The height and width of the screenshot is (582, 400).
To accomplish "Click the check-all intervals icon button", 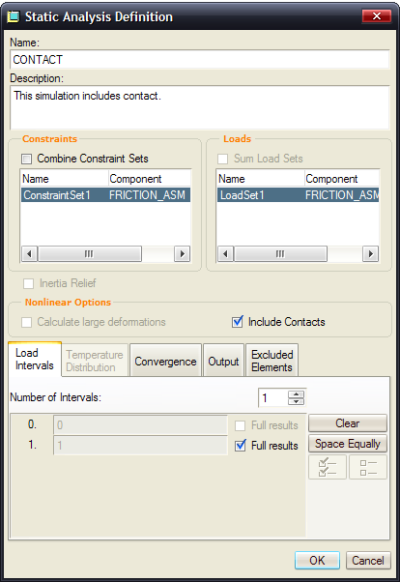I will [x=327, y=467].
